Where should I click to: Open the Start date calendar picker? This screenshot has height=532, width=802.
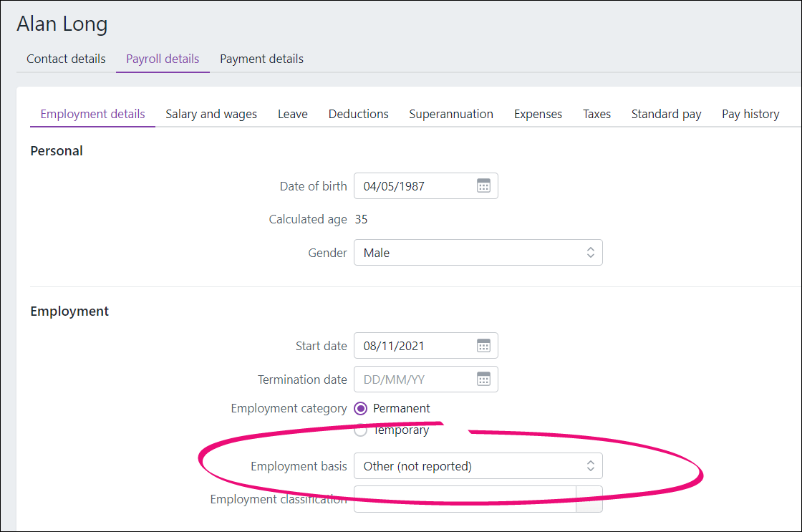coord(483,346)
